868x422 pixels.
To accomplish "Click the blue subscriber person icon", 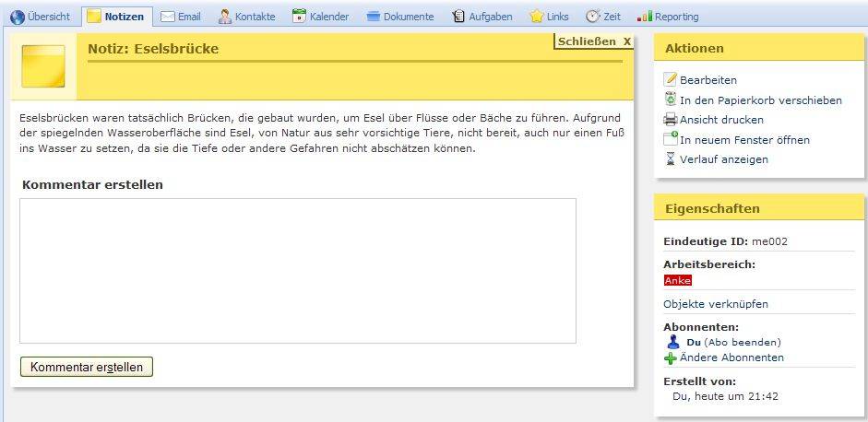I will click(672, 342).
